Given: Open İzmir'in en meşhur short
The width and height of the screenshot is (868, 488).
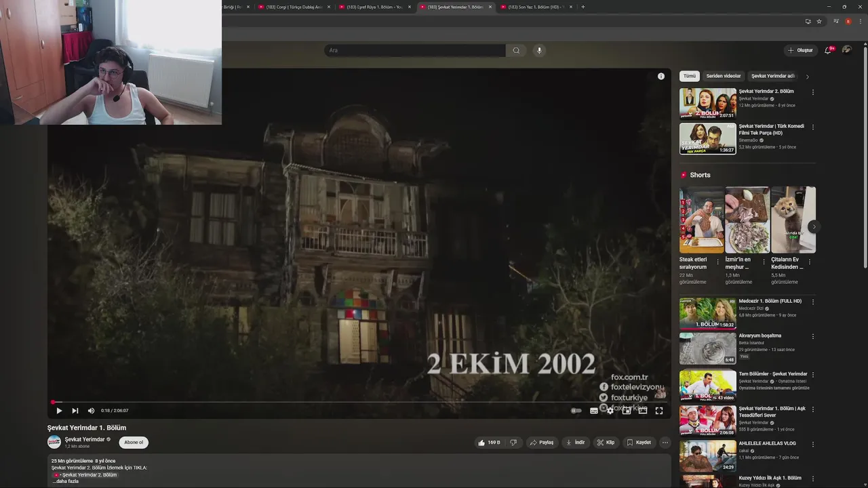Looking at the screenshot, I should 747,220.
